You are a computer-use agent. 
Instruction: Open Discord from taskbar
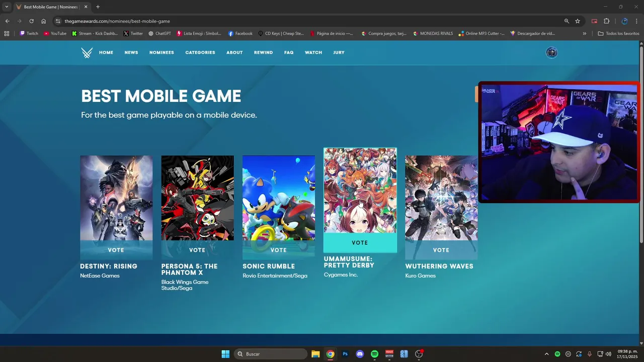coord(360,354)
